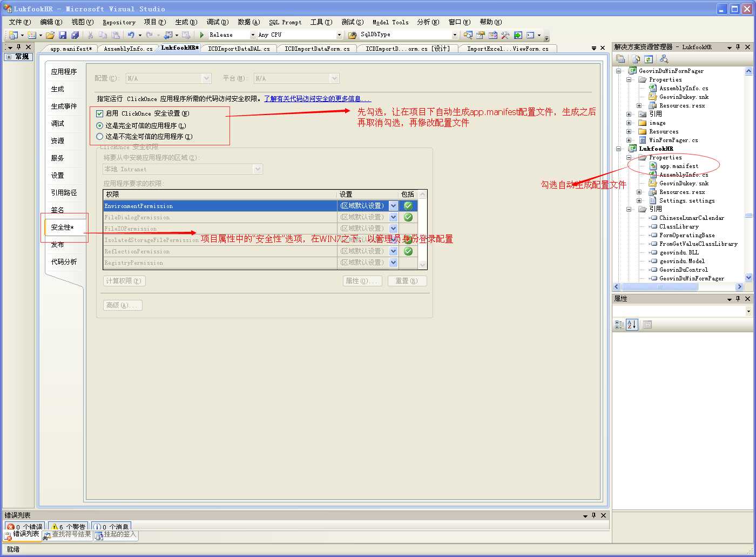
Task: Open the 生成 (Build) menu
Action: pyautogui.click(x=186, y=22)
